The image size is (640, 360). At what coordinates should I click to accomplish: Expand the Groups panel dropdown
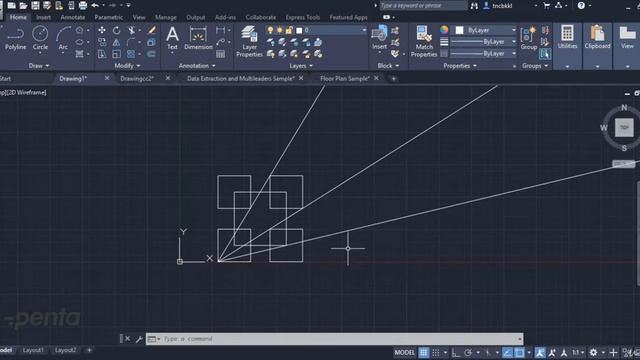coord(535,66)
